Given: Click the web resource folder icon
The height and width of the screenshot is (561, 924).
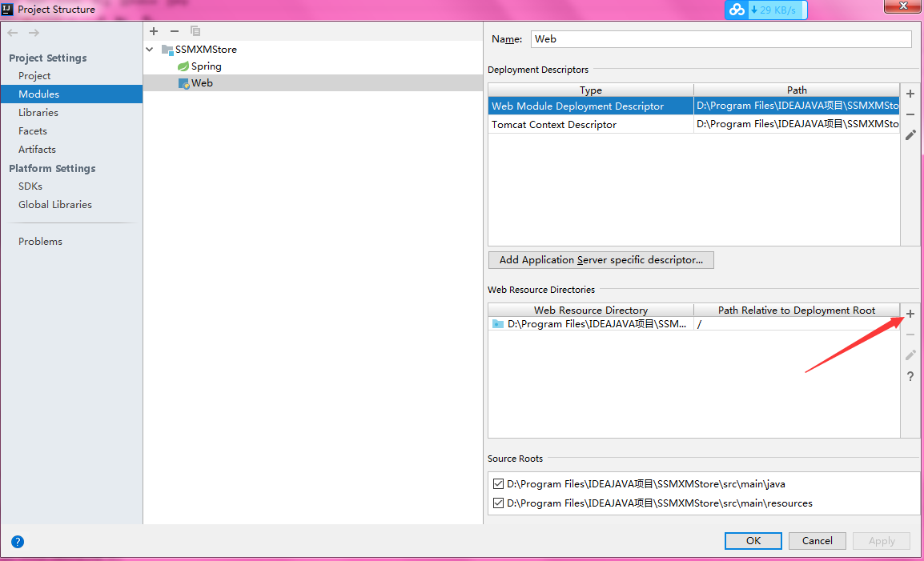Looking at the screenshot, I should 498,324.
